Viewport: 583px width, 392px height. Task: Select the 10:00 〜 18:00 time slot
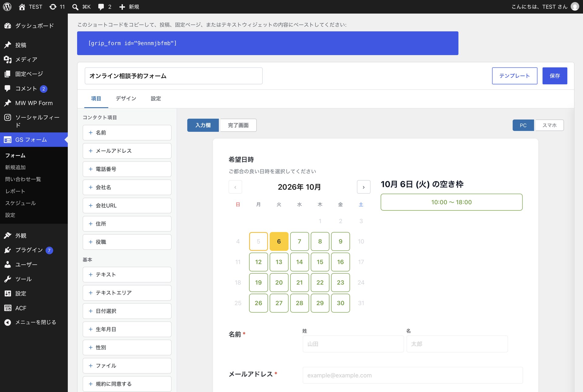click(452, 202)
